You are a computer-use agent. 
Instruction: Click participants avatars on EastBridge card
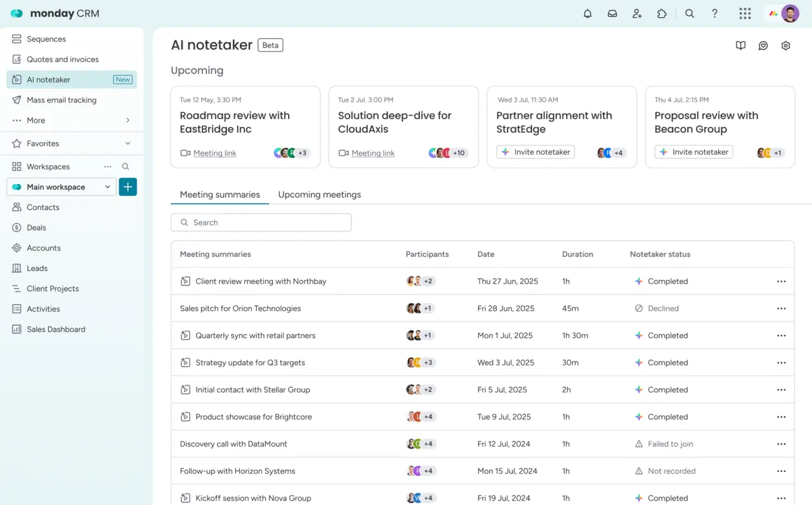coord(291,153)
